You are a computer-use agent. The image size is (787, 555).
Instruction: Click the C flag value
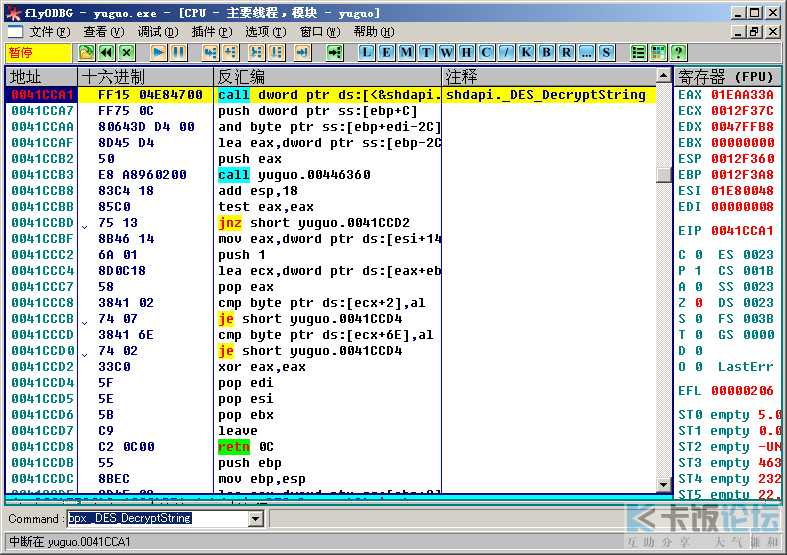coord(698,255)
